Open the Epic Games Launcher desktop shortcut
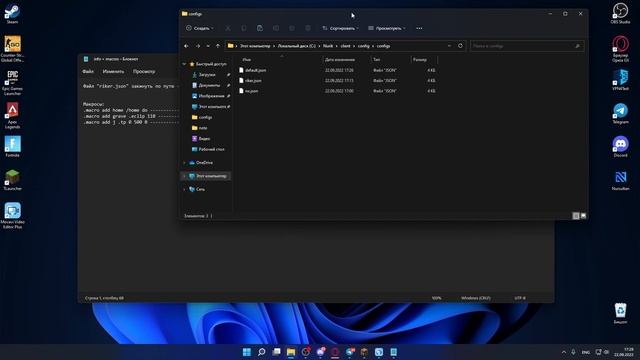The image size is (640, 360). tap(12, 82)
